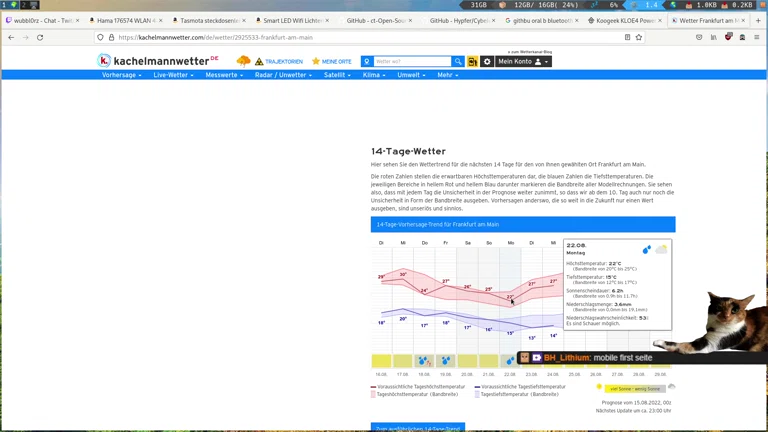The height and width of the screenshot is (432, 768).
Task: Switch to the GitHub - ct-Open-Source tab
Action: pyautogui.click(x=376, y=20)
